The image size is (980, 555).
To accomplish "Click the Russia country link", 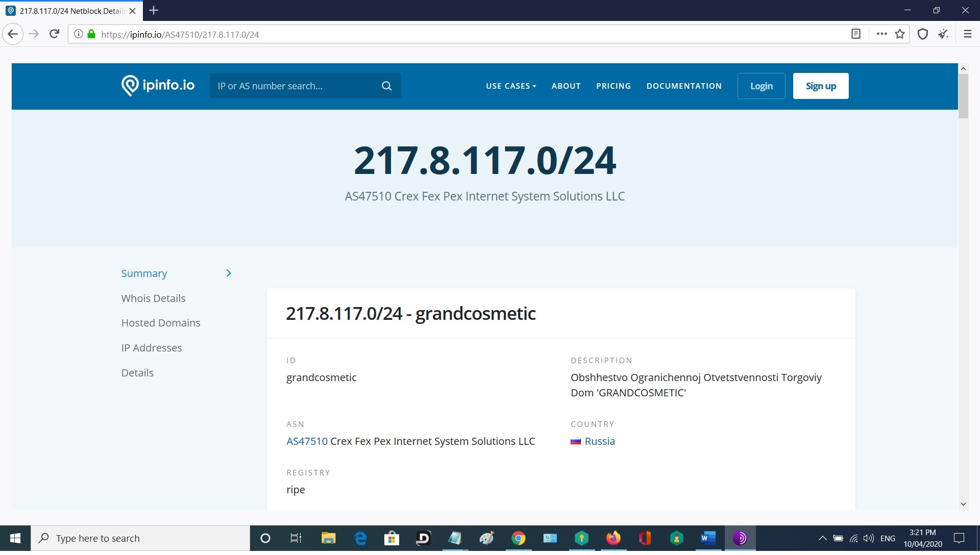I will tap(599, 441).
